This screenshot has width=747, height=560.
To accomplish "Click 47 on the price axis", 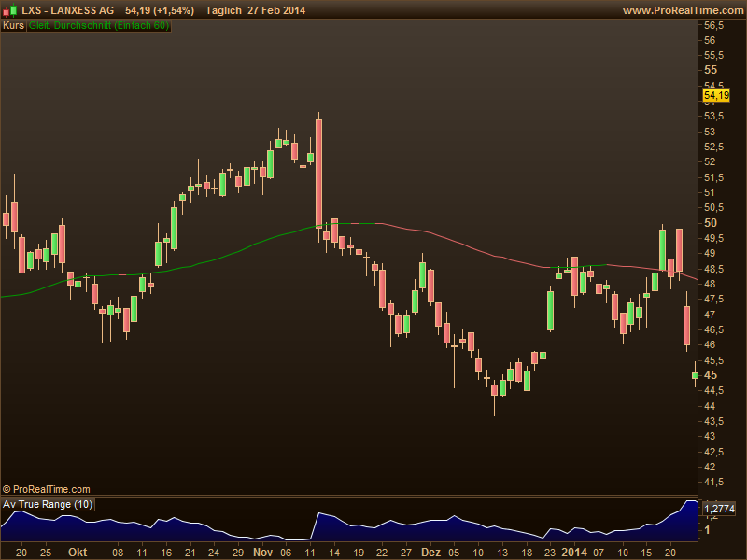I will 710,315.
